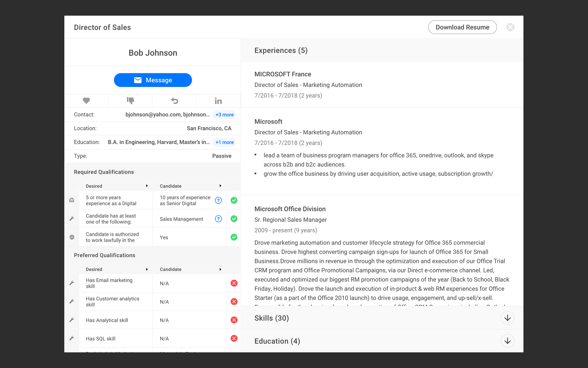Image resolution: width=588 pixels, height=368 pixels.
Task: Click red X for Customer analytics skill
Action: (x=234, y=301)
